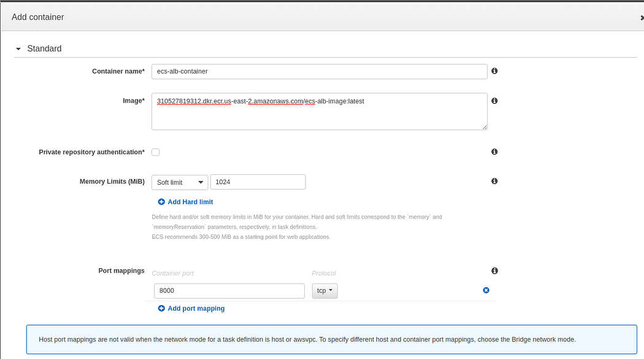The width and height of the screenshot is (644, 359).
Task: Click the Add port mapping link
Action: [196, 309]
